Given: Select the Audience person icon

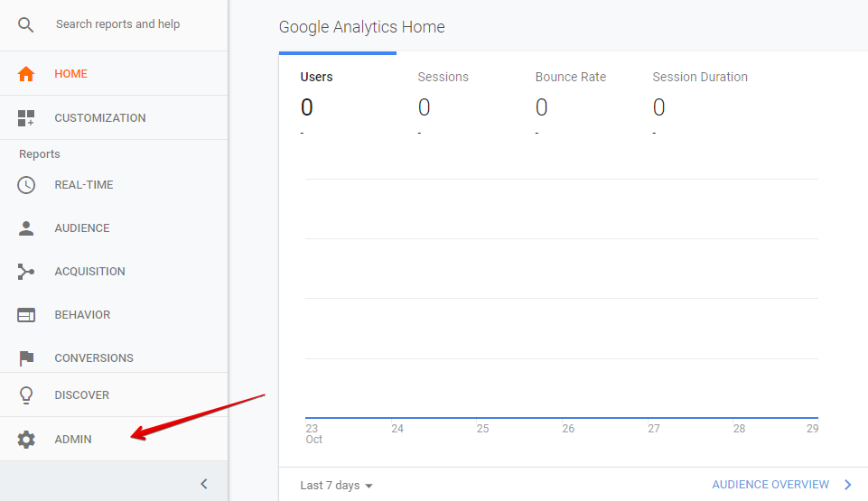Looking at the screenshot, I should point(26,228).
